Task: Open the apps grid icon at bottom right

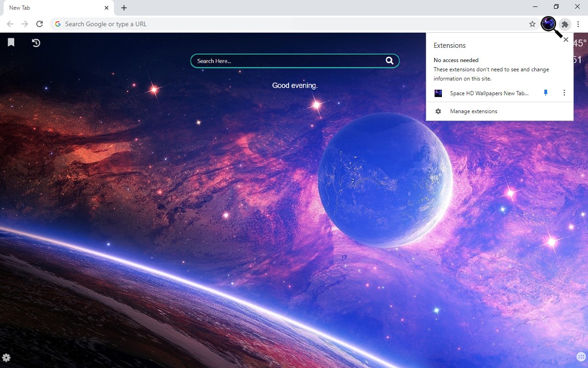Action: (580, 357)
